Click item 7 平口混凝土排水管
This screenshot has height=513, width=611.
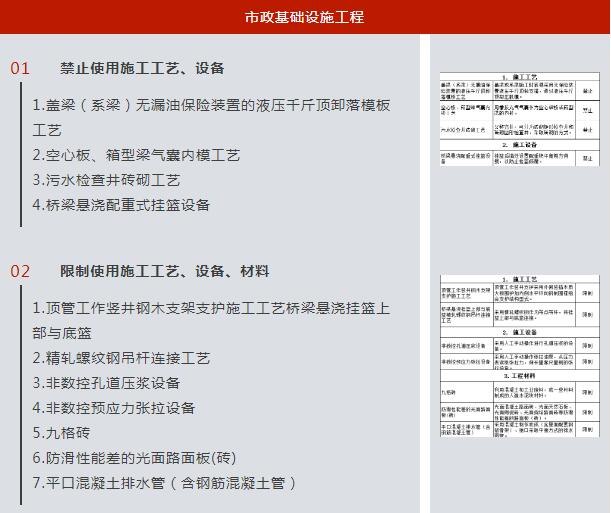click(165, 483)
